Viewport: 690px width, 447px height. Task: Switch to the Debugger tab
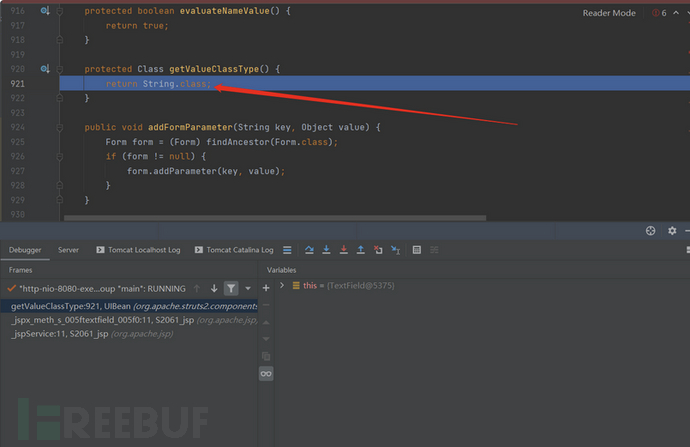(x=25, y=250)
